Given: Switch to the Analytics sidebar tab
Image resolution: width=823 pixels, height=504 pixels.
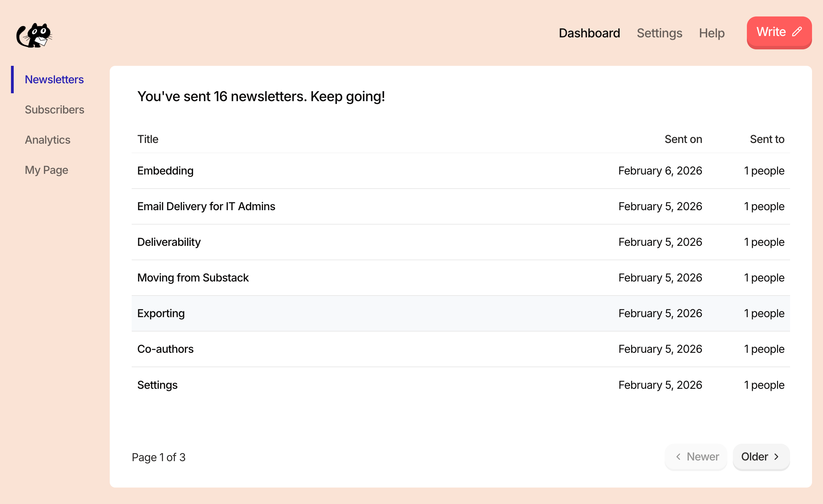Looking at the screenshot, I should point(47,140).
